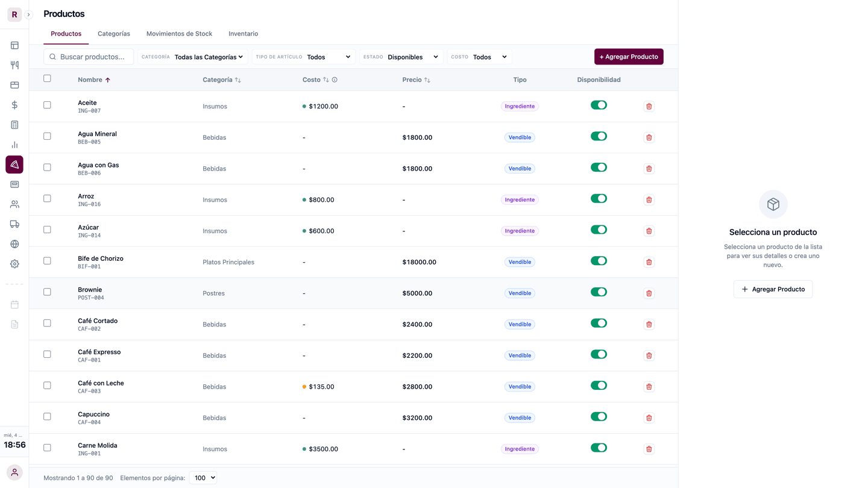This screenshot has width=868, height=488.
Task: Expand the Estado Disponibles dropdown
Action: (412, 57)
